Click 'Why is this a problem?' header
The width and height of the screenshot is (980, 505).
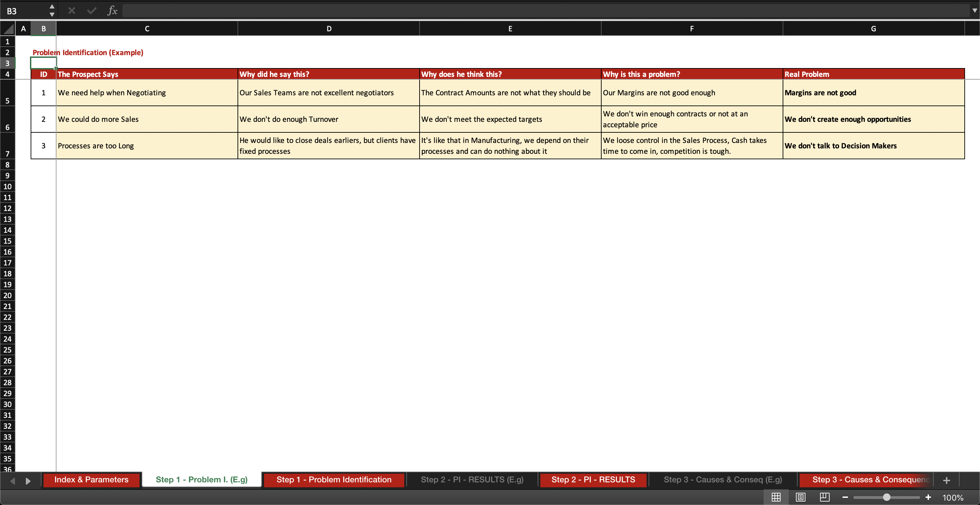click(x=692, y=74)
